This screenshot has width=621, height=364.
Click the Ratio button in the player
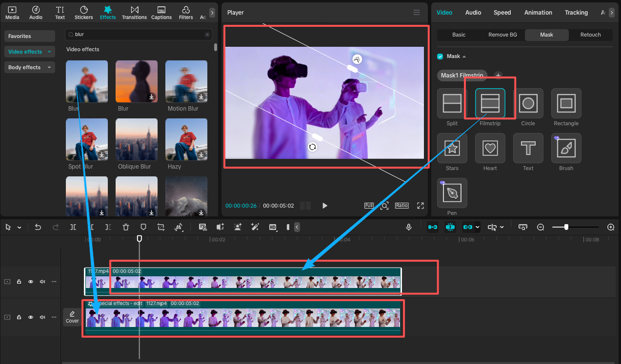pyautogui.click(x=402, y=206)
